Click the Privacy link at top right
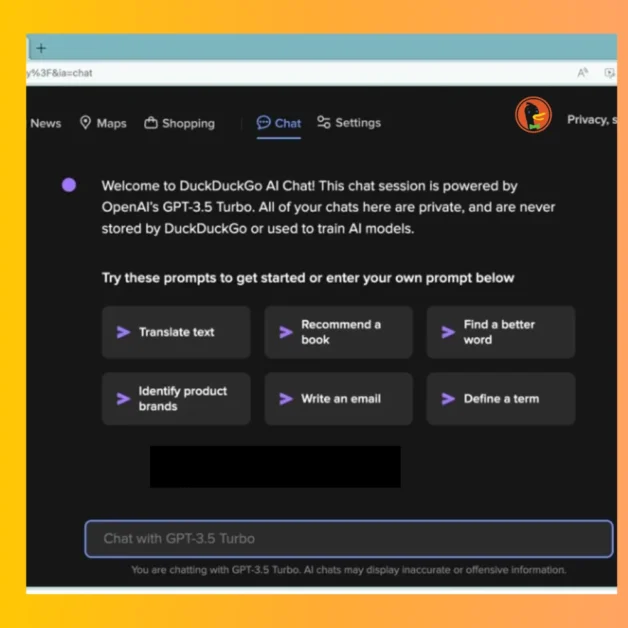628x628 pixels. [592, 119]
